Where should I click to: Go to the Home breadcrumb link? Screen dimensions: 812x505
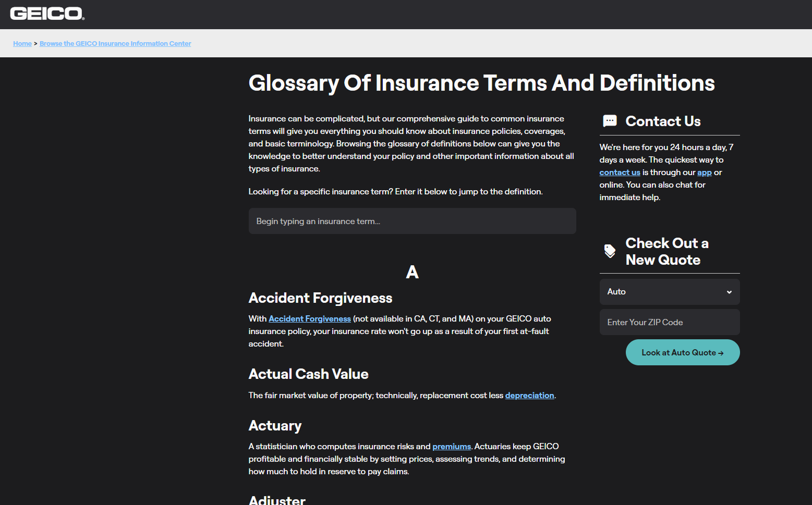[x=22, y=44]
